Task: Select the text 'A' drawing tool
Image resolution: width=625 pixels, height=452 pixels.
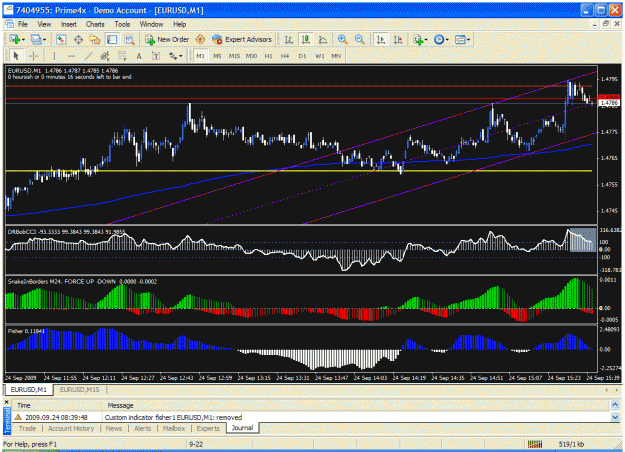Action: point(139,56)
